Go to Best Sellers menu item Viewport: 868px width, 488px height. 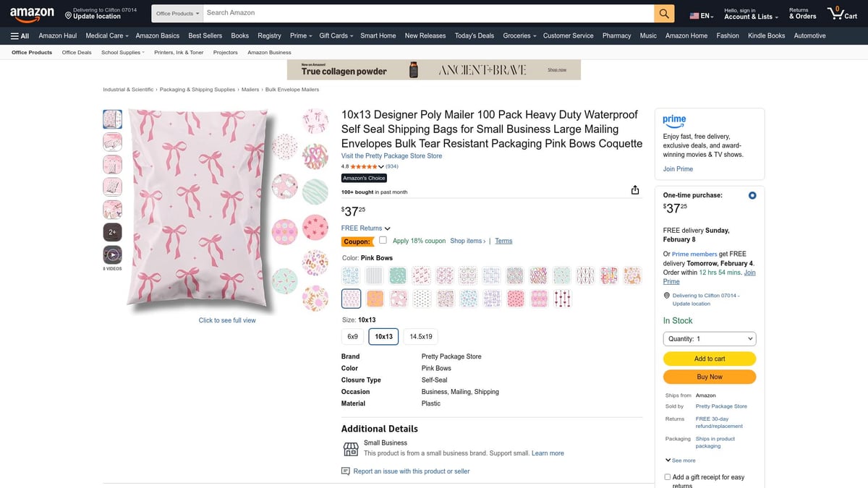point(205,35)
